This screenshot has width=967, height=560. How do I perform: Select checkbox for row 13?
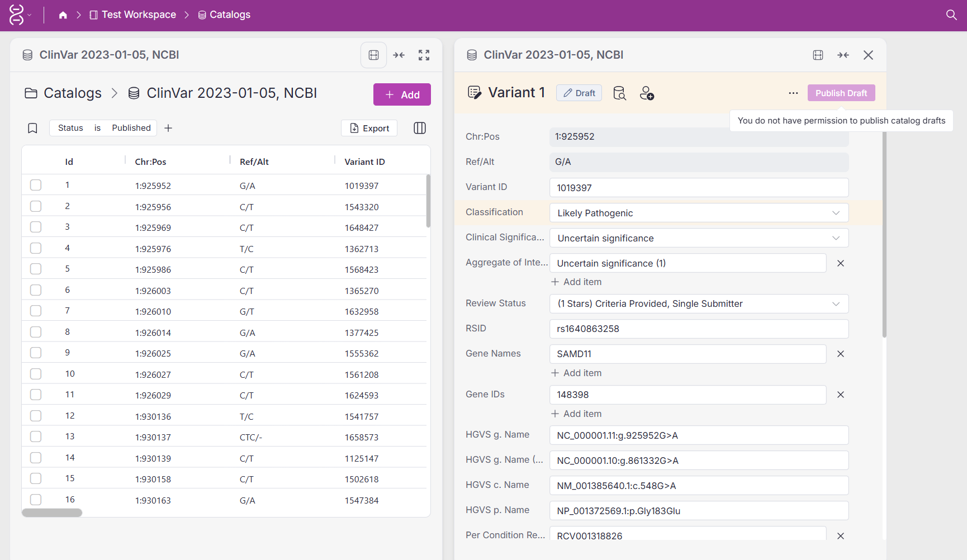click(36, 436)
